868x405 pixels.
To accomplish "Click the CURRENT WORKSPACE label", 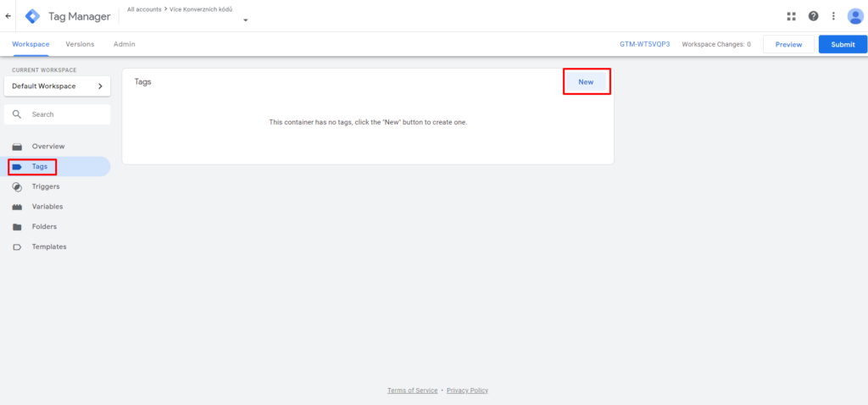I will 44,70.
